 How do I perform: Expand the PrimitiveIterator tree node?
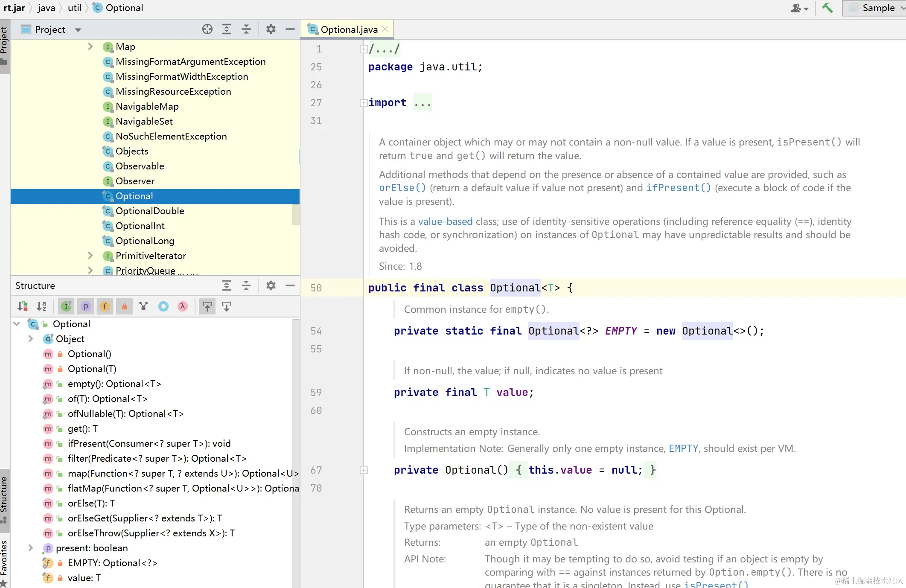(90, 256)
